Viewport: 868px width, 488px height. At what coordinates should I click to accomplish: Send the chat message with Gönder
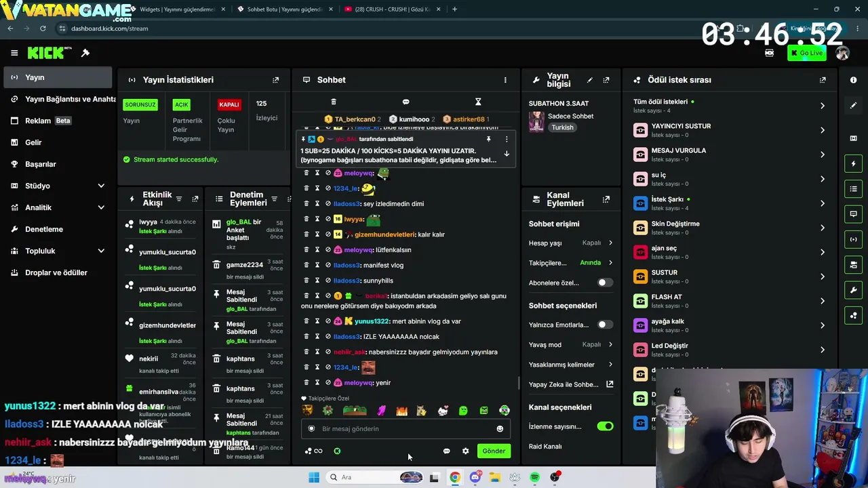pos(494,451)
